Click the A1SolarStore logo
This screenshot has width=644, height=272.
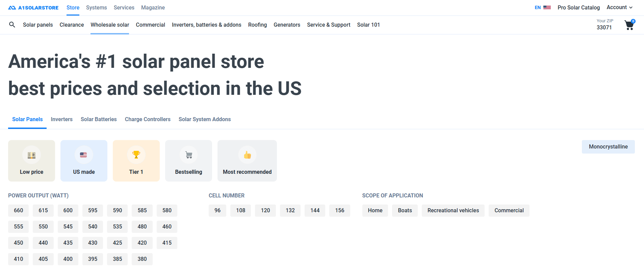(33, 8)
